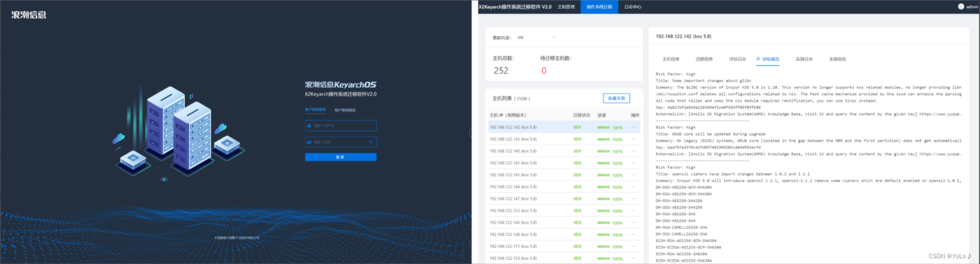Screen dimensions: 980x264
Task: Switch to the 主机信息 tab
Action: pos(671,59)
